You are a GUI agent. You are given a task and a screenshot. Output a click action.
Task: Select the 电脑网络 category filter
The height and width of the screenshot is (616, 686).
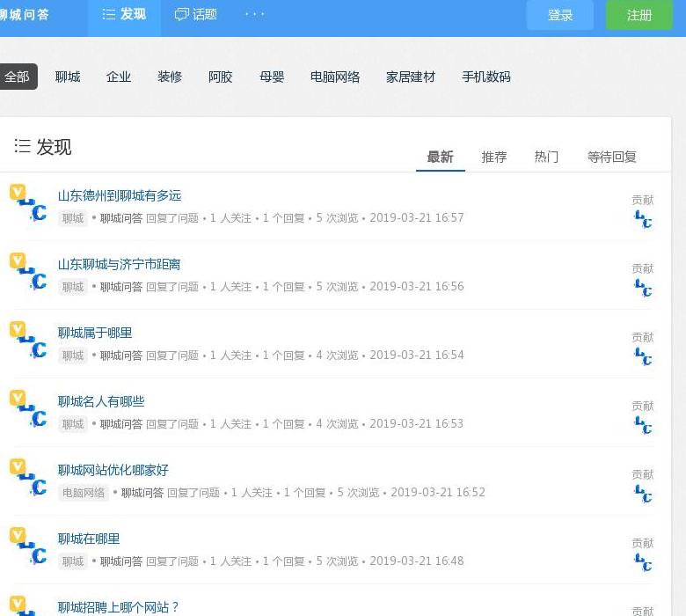(335, 77)
